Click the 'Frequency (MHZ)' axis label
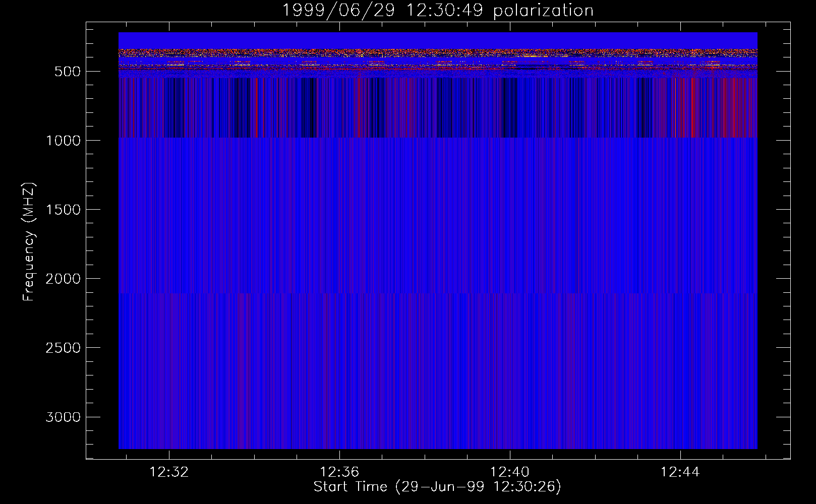This screenshot has width=816, height=504. [29, 242]
